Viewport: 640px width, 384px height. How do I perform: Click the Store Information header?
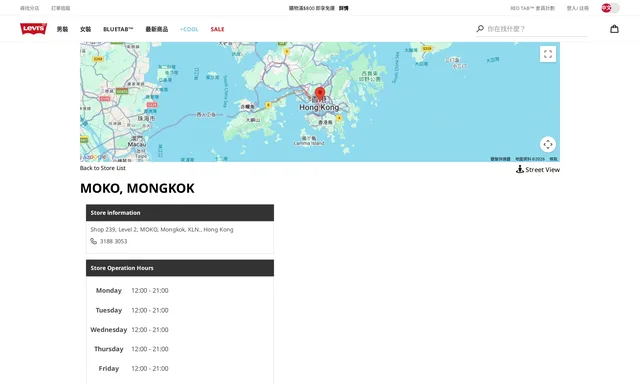tap(180, 213)
